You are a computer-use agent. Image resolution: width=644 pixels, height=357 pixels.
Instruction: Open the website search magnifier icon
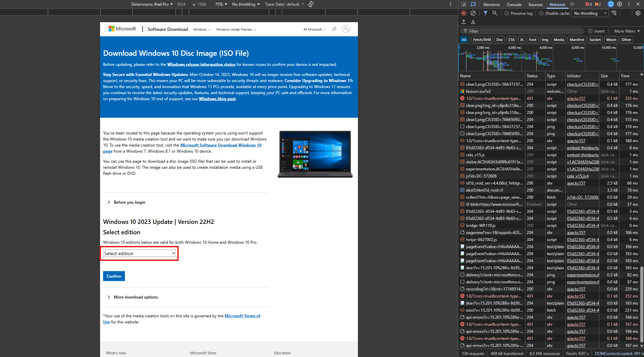click(x=334, y=29)
